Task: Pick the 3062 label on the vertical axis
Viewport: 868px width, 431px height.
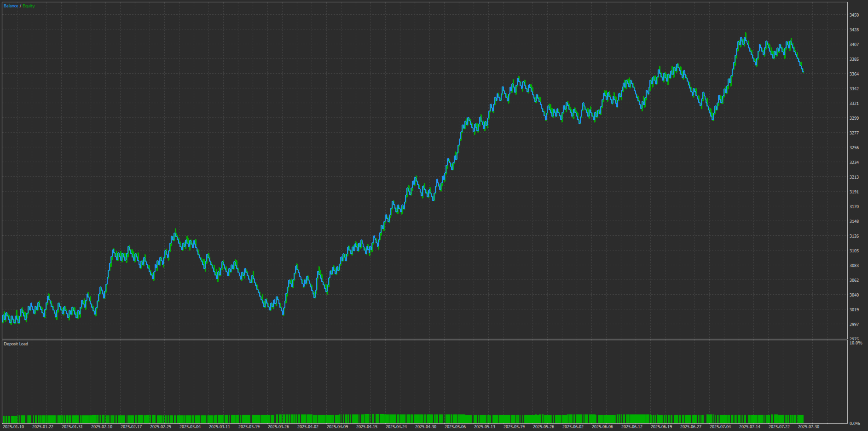Action: point(854,280)
